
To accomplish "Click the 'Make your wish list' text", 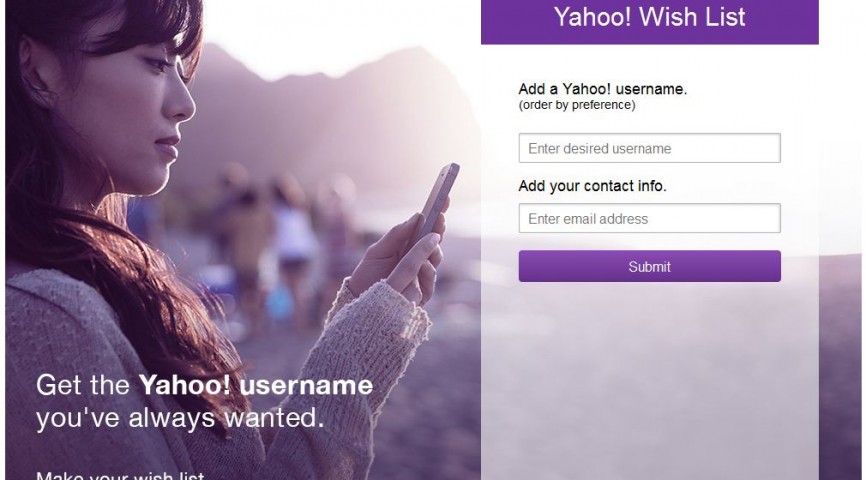I will point(120,475).
